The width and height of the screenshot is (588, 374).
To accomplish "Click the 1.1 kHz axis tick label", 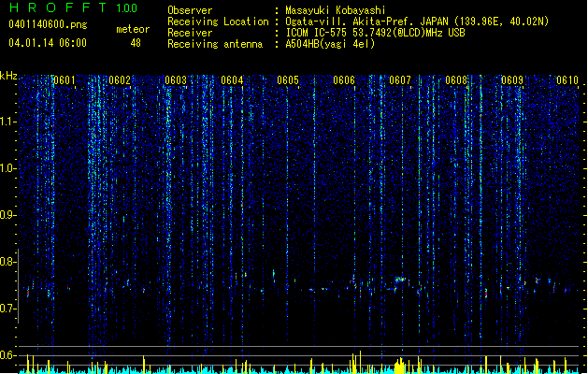I will (x=7, y=122).
